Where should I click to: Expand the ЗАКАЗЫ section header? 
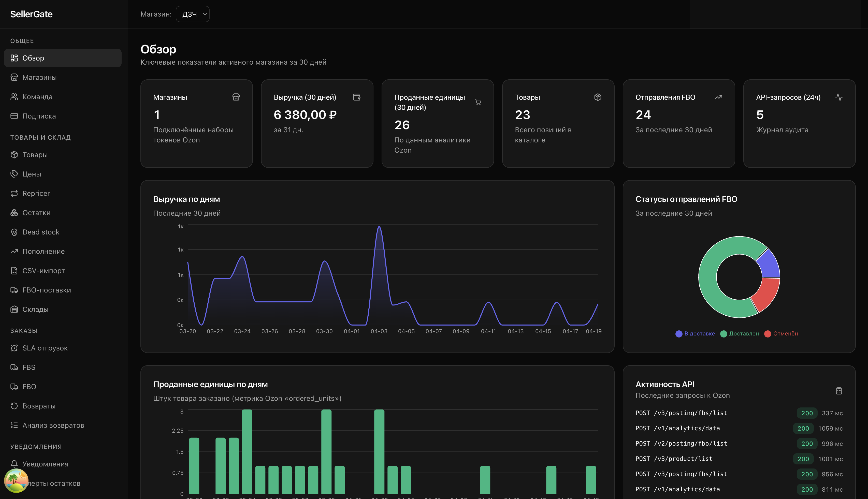(x=24, y=330)
